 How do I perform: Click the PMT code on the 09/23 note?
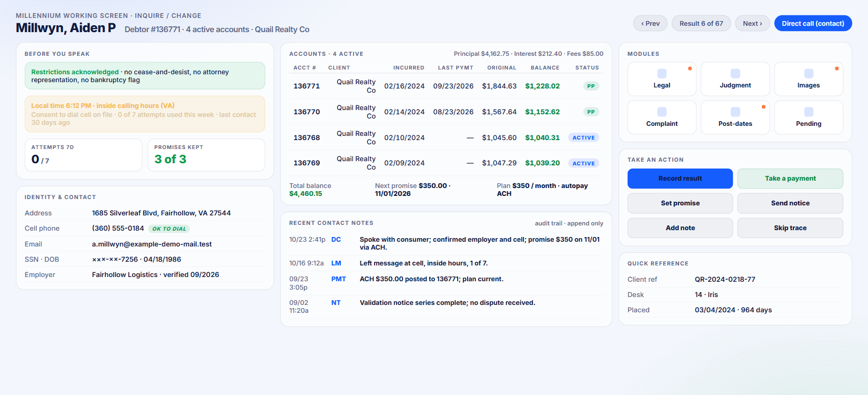click(339, 279)
